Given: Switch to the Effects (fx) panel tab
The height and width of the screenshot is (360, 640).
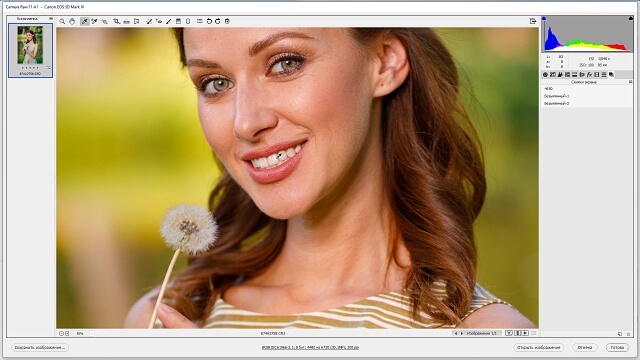Looking at the screenshot, I should pyautogui.click(x=589, y=75).
